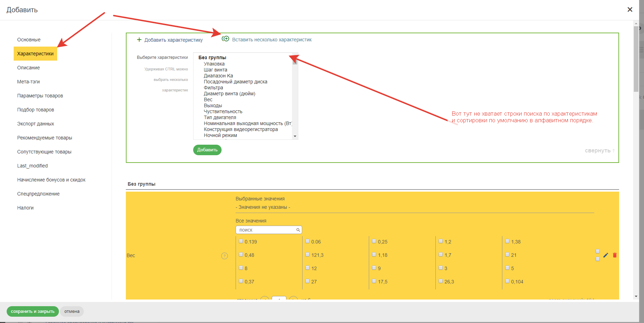Close the Добавить dialog with the X icon
644x323 pixels.
click(x=630, y=9)
